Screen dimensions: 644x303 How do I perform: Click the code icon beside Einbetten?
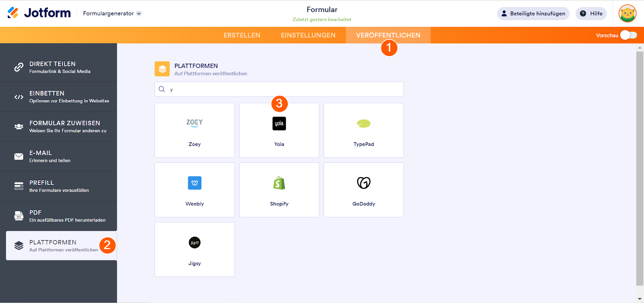tap(19, 97)
